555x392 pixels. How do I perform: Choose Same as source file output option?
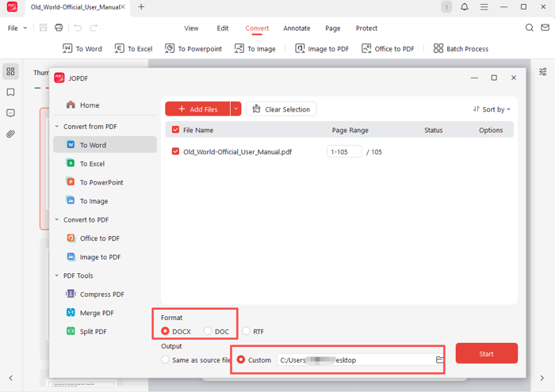click(165, 360)
